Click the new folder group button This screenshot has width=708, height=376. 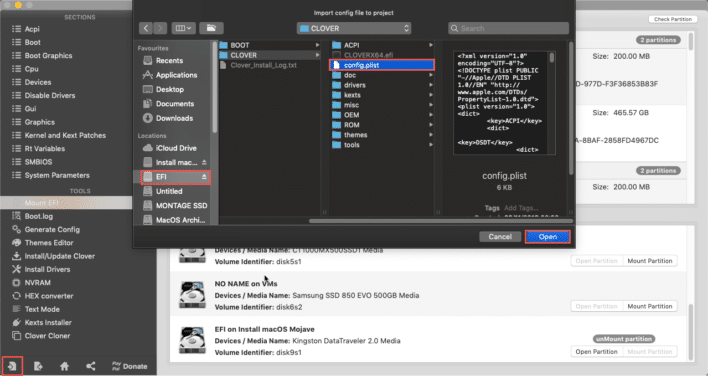(211, 28)
